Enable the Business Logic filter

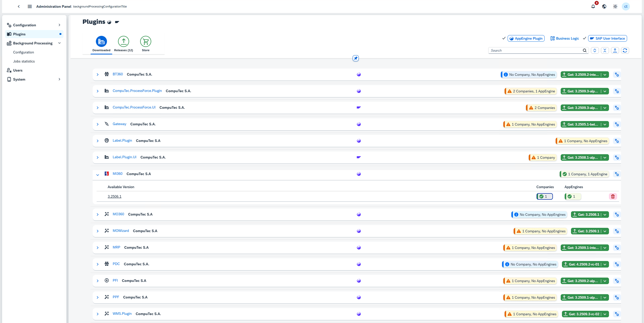pos(565,38)
